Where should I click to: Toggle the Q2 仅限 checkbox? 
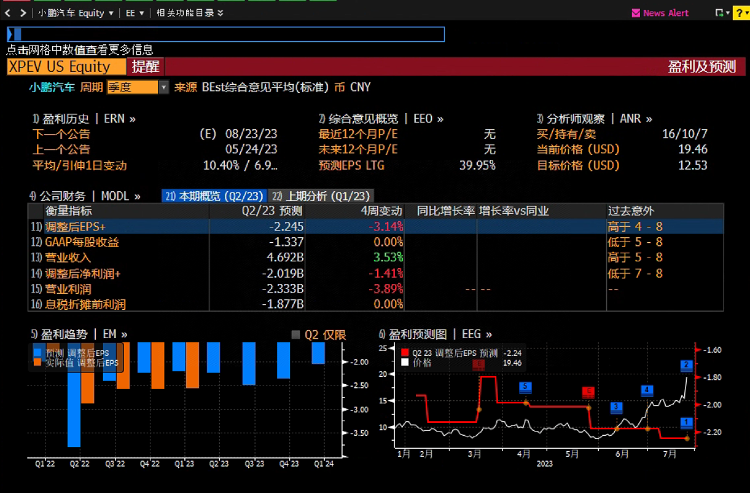pos(296,335)
